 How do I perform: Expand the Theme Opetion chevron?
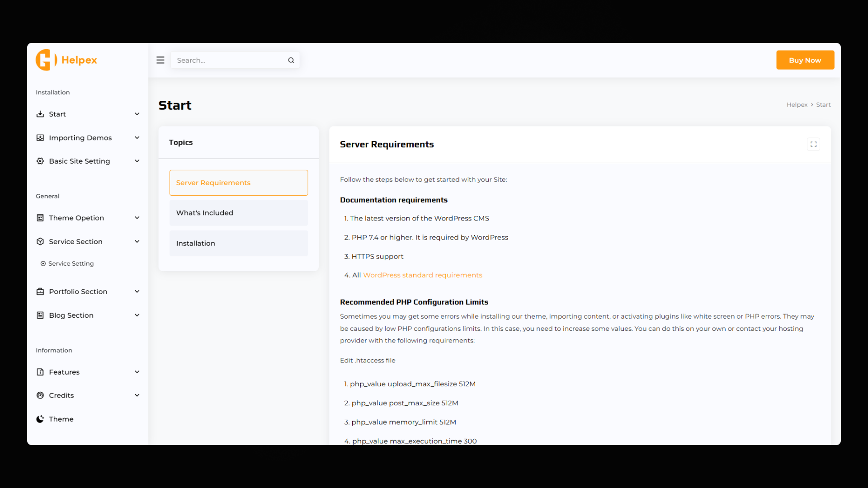pos(137,218)
